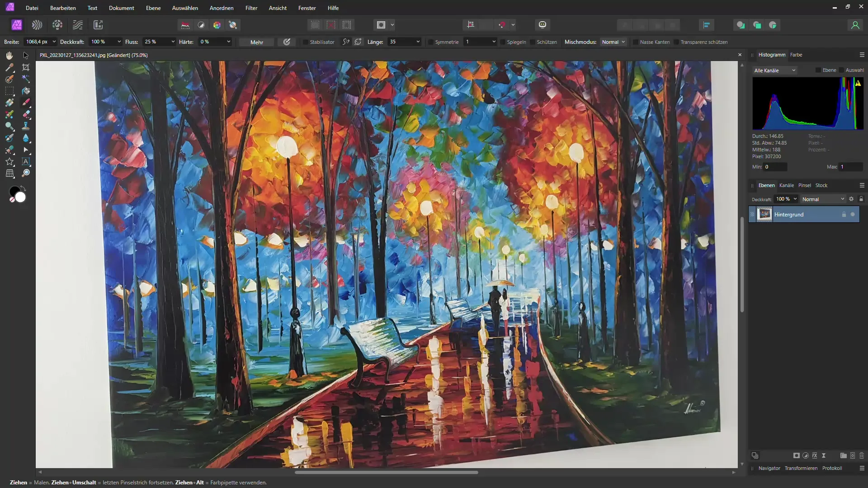The height and width of the screenshot is (488, 868).
Task: Select the Paint Mixer Brush tool
Action: click(9, 114)
